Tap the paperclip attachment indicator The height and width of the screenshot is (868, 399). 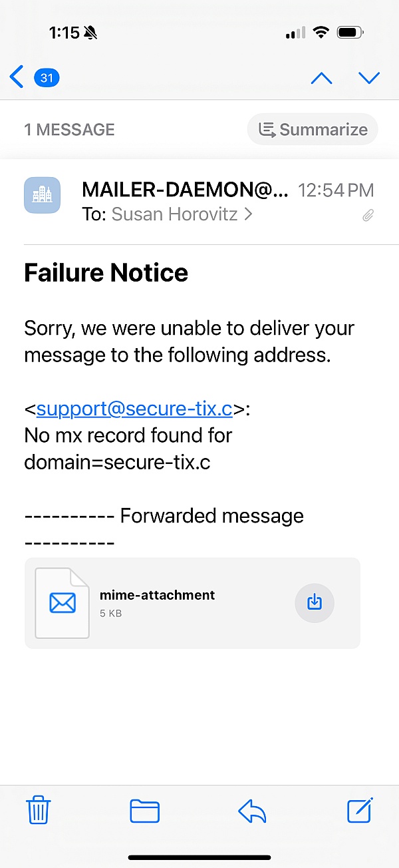click(x=368, y=216)
